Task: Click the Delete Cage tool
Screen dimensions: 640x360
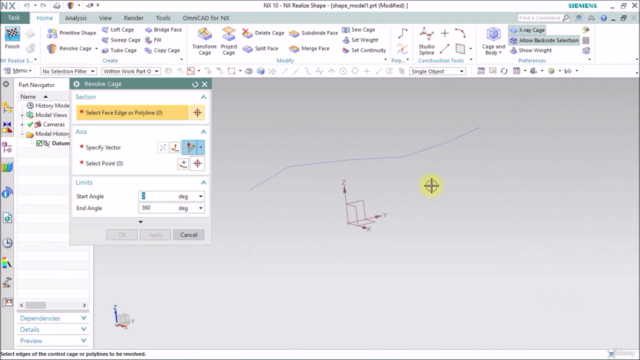Action: tap(263, 33)
